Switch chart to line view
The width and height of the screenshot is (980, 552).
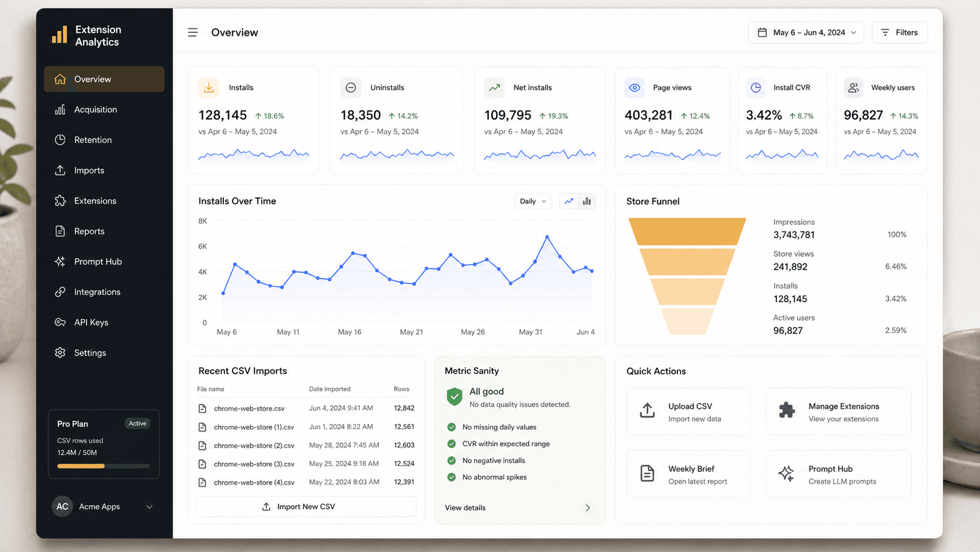[569, 201]
